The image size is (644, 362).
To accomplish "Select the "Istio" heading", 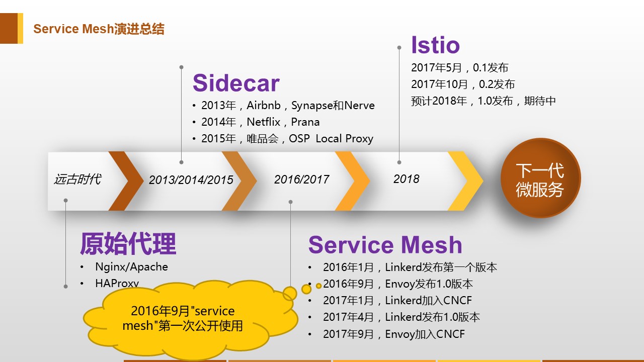I will [435, 45].
